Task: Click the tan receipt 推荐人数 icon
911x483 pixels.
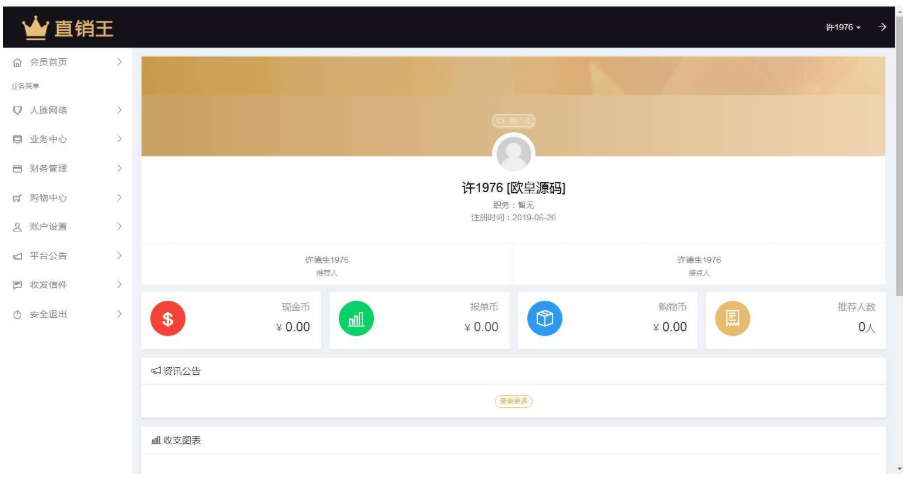Action: pyautogui.click(x=732, y=319)
